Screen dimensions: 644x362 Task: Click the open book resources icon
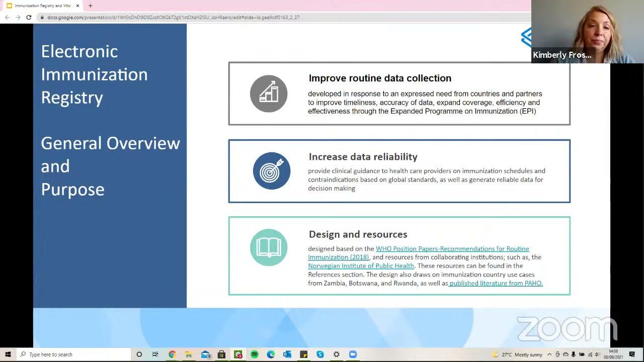pos(269,247)
